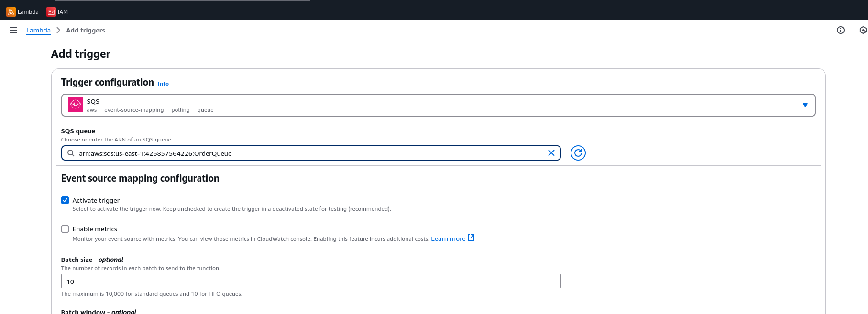868x314 pixels.
Task: Clear the SQS queue ARN with the X
Action: [x=551, y=153]
